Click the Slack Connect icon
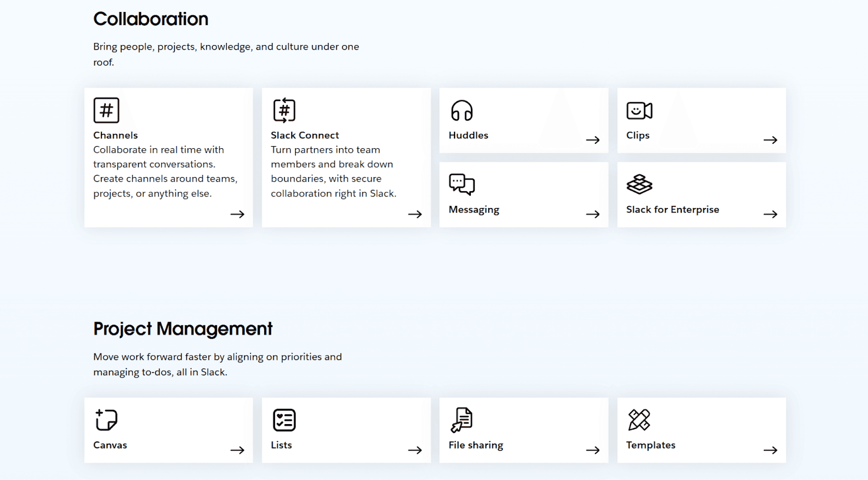The image size is (868, 480). point(284,110)
